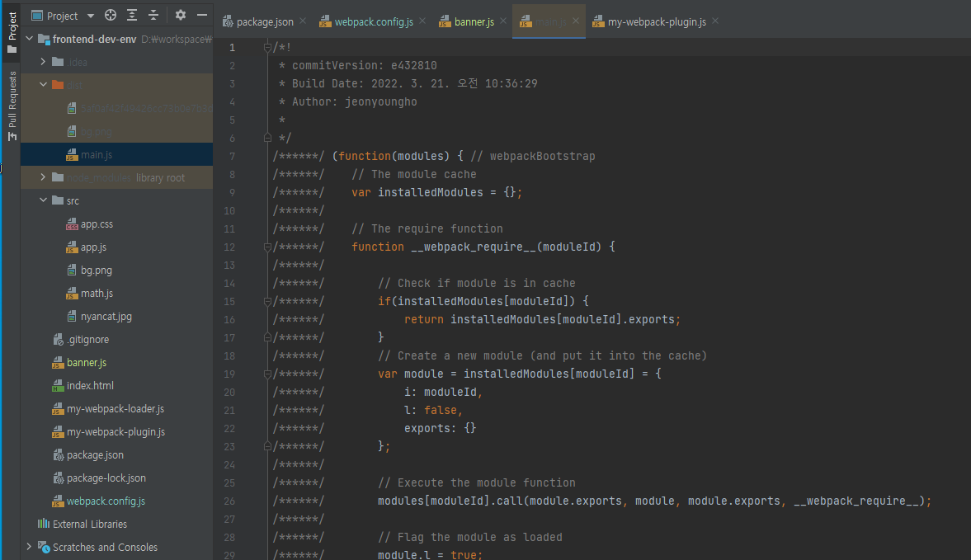Fold module object at line 19

tap(267, 374)
